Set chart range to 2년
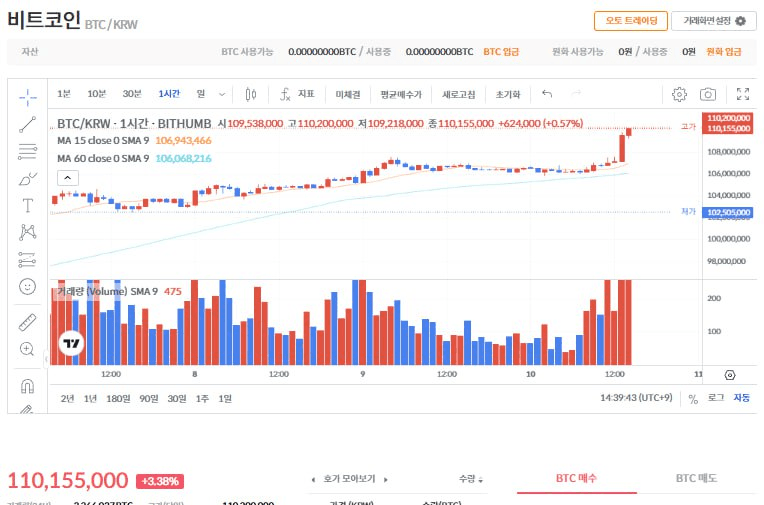The width and height of the screenshot is (764, 505). click(x=67, y=399)
